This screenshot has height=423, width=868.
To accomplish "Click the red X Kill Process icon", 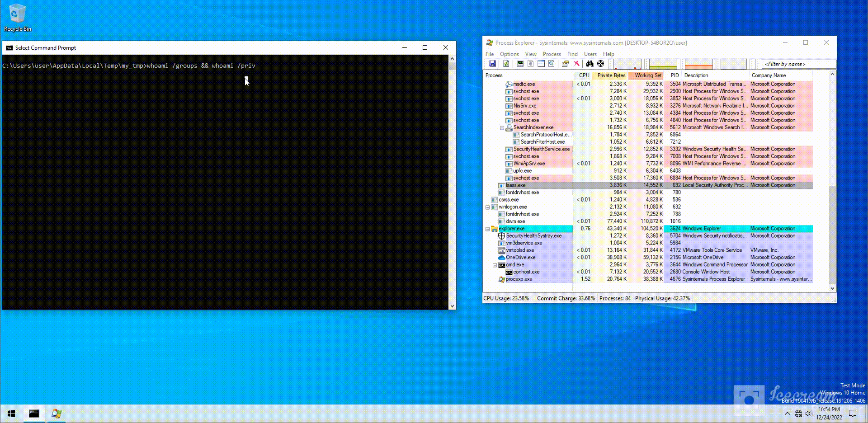I will tap(576, 64).
